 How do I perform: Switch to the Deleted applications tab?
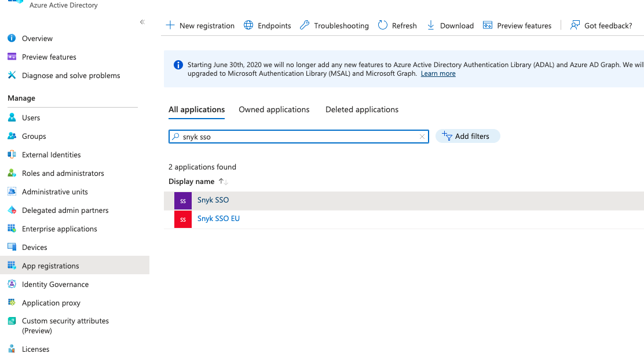[x=362, y=109]
